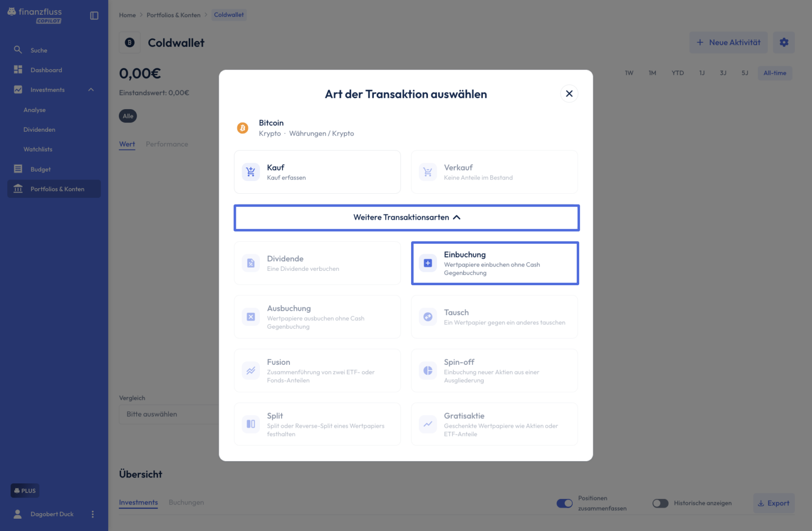Switch to the Performance tab

pyautogui.click(x=167, y=144)
